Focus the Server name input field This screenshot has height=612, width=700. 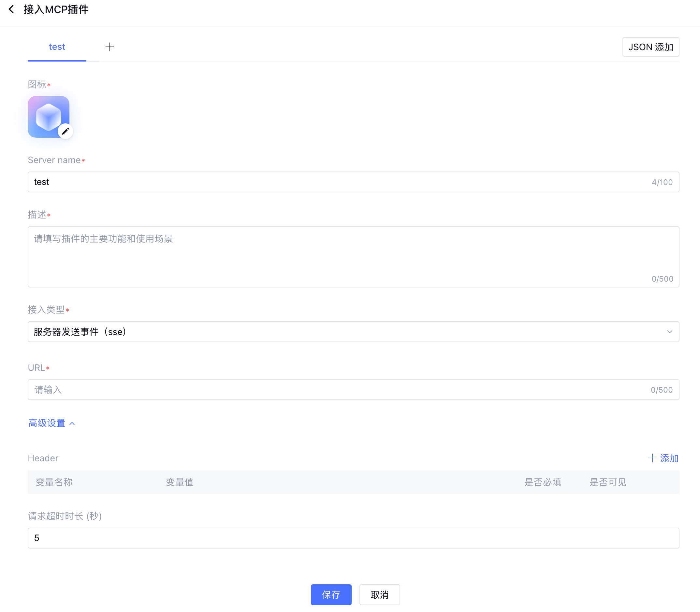pyautogui.click(x=342, y=182)
